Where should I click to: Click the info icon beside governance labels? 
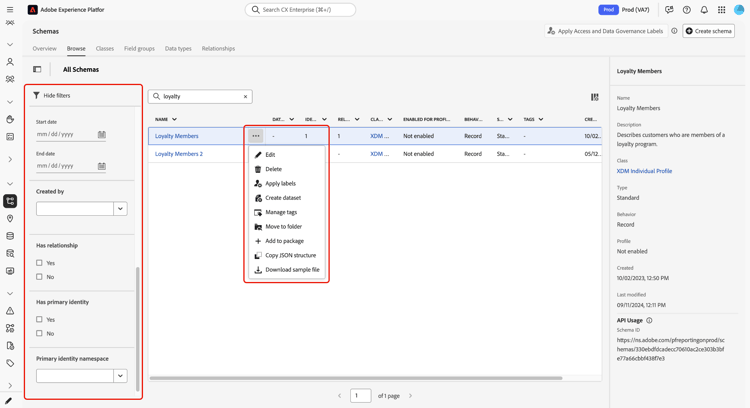674,31
